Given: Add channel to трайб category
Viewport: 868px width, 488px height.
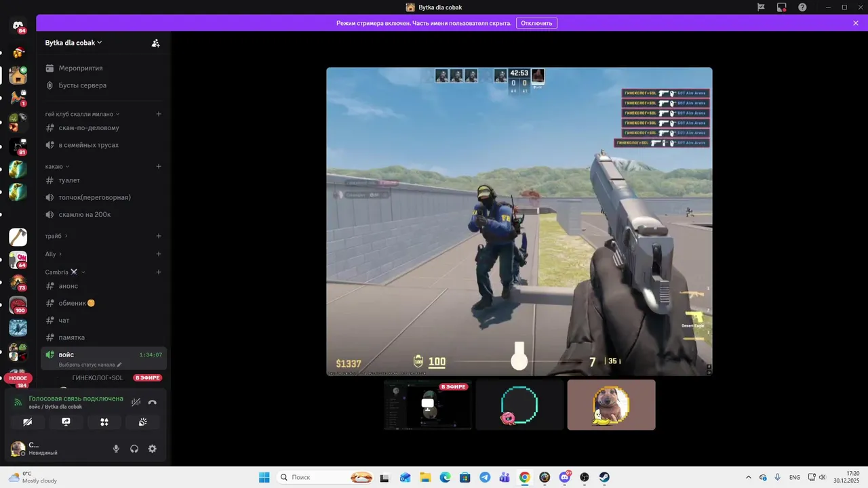Looking at the screenshot, I should (159, 236).
